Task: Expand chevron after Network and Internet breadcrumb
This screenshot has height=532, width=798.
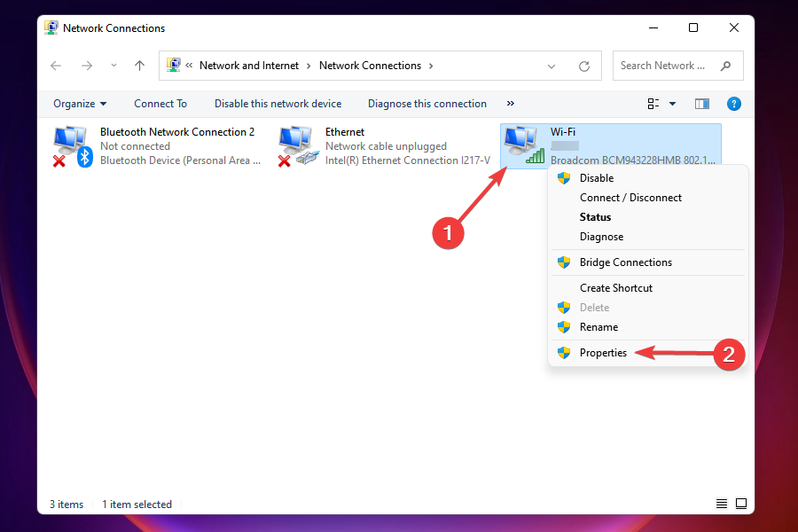Action: pyautogui.click(x=309, y=66)
